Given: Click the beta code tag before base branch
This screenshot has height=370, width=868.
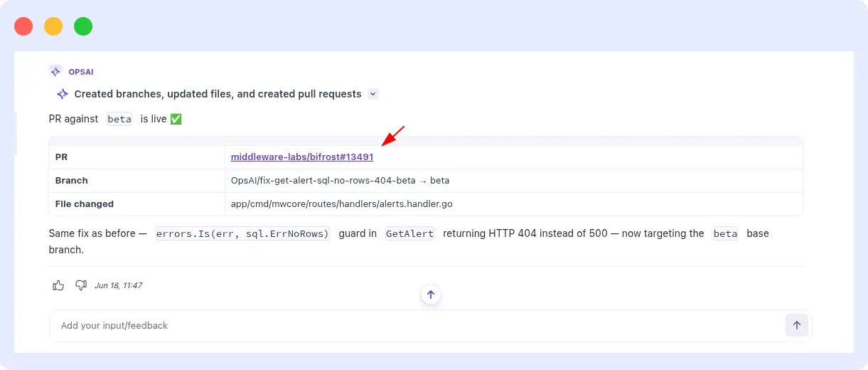Looking at the screenshot, I should click(x=725, y=233).
